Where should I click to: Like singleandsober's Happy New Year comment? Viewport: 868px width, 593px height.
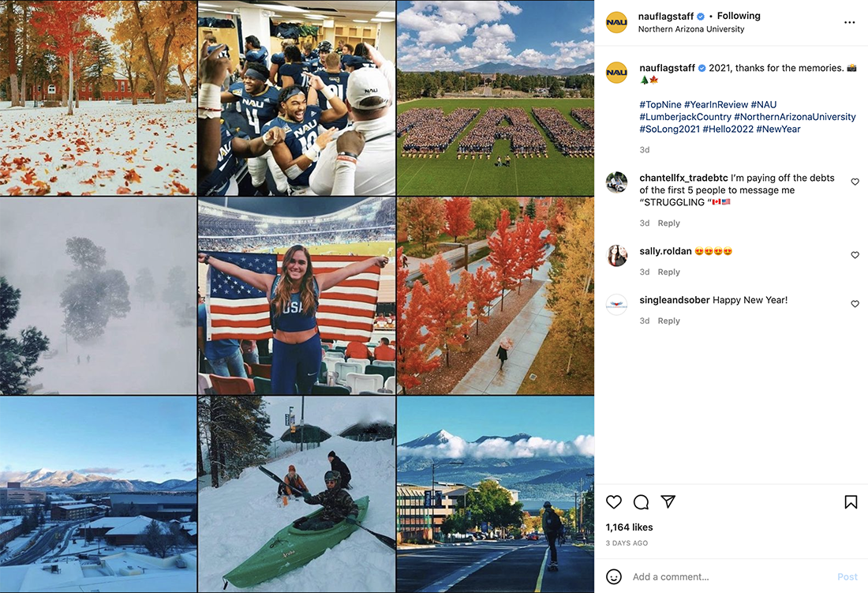pos(855,305)
